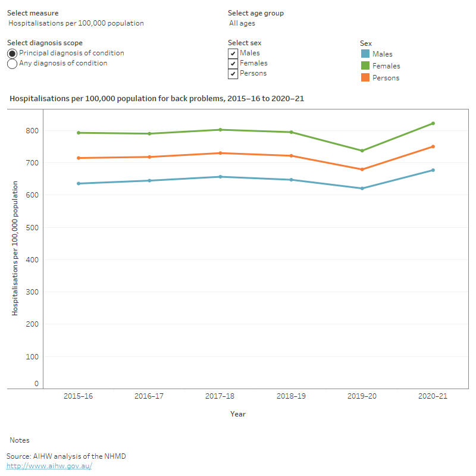Open the Select measure dropdown
476x476 pixels.
(76, 23)
